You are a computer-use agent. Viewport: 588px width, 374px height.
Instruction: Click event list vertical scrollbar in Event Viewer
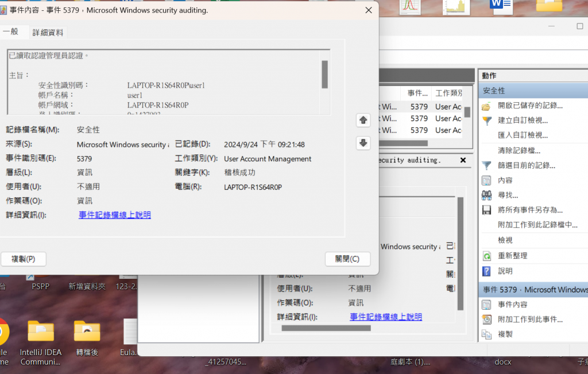[x=467, y=112]
